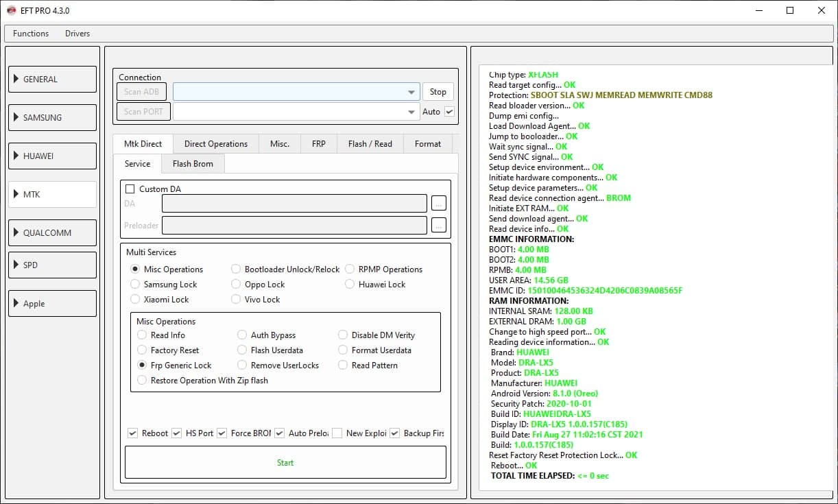Select Samsung Lock radio button

pos(135,285)
